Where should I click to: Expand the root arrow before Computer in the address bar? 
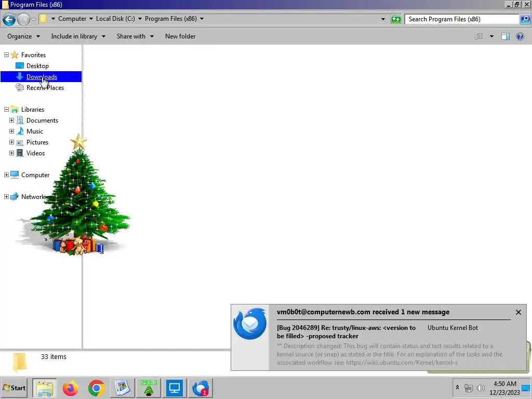point(53,19)
